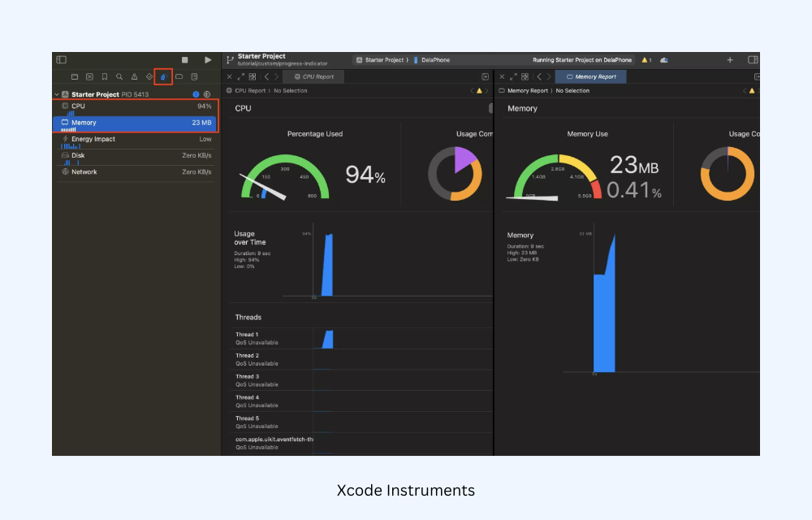Click the blue info button beside PID 5413

[196, 94]
